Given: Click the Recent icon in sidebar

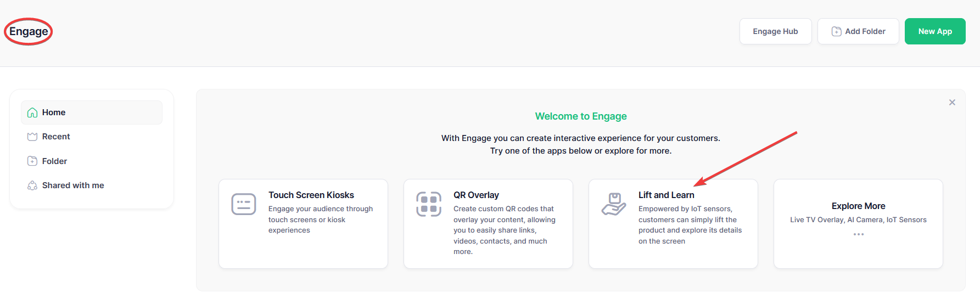Looking at the screenshot, I should [32, 137].
